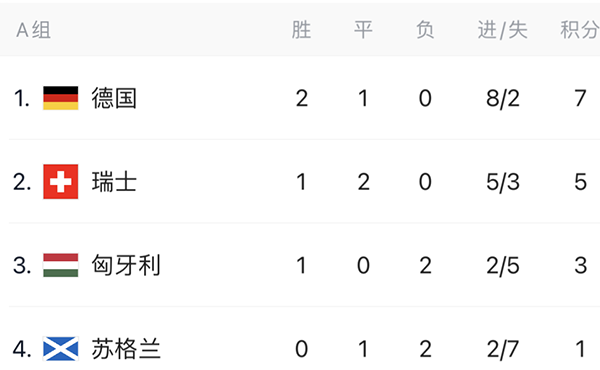Click the Germany flag icon
Screen dimensions: 600x370
pyautogui.click(x=60, y=98)
